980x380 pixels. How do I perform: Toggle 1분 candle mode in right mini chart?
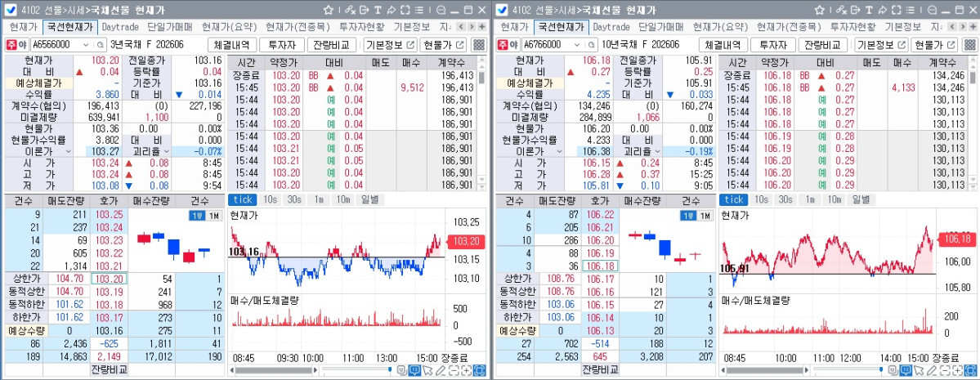click(x=688, y=216)
